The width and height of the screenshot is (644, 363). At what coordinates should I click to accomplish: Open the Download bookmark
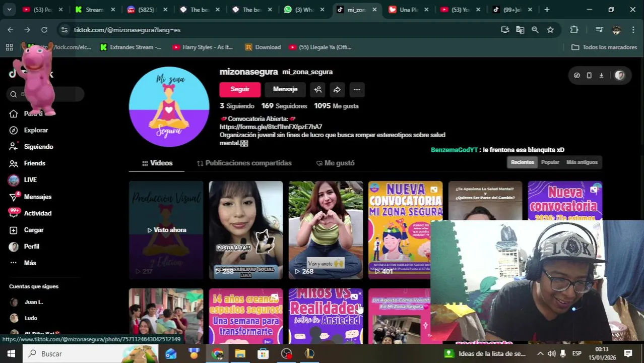(x=263, y=47)
